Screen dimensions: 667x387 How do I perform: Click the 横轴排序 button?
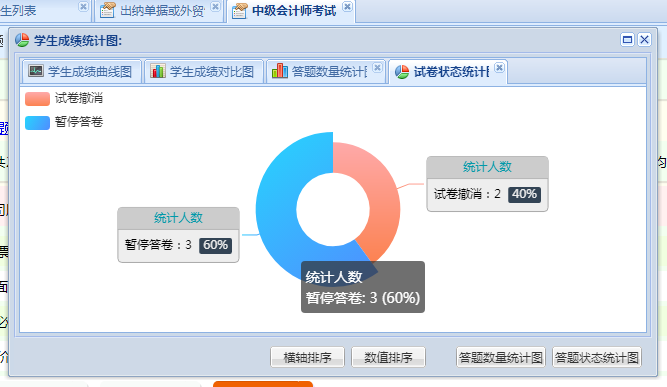point(307,357)
